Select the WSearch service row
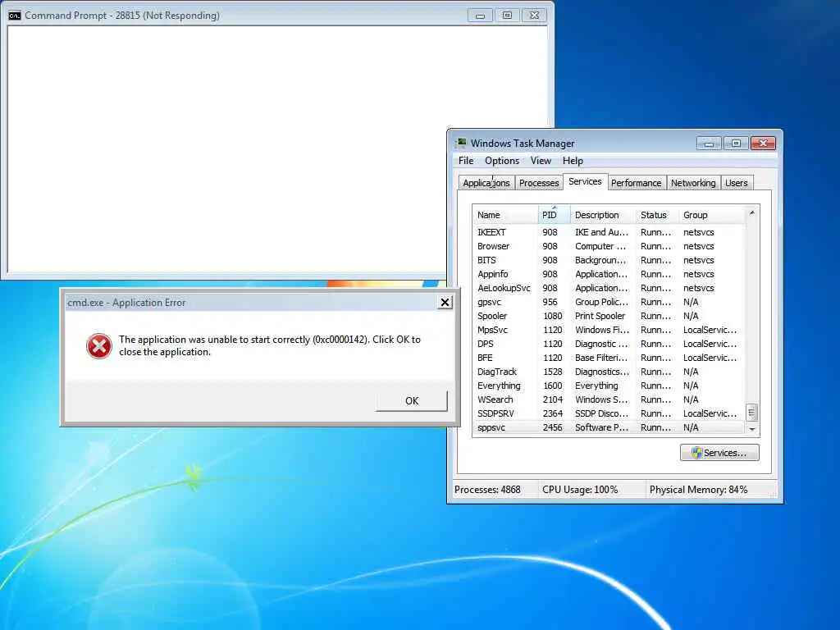 tap(609, 399)
